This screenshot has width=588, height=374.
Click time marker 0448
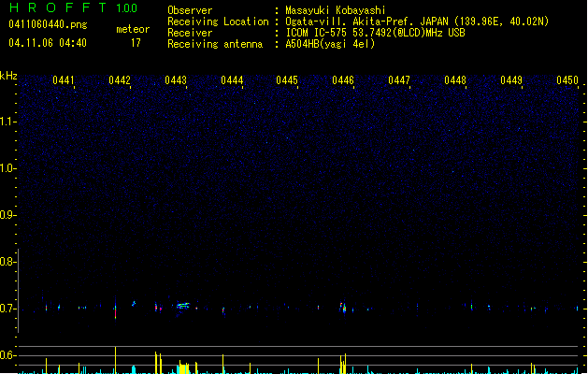[455, 80]
